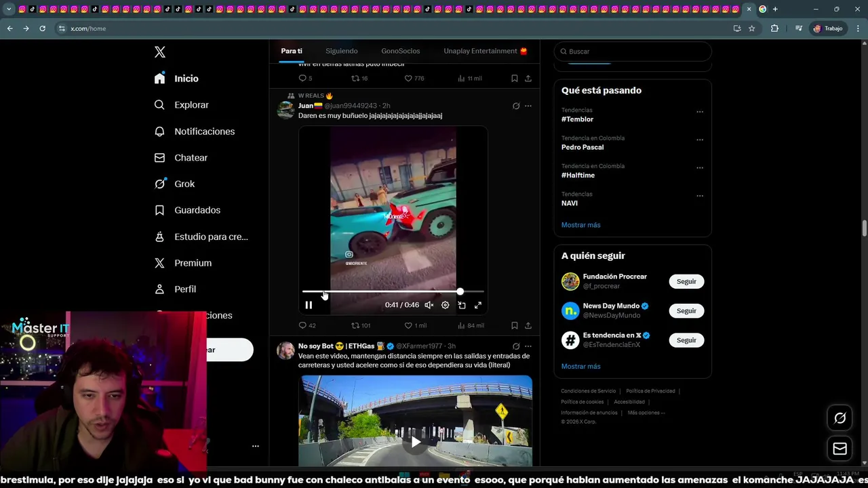The image size is (868, 488).
Task: Open Política de Privacidad link
Action: pos(650,391)
